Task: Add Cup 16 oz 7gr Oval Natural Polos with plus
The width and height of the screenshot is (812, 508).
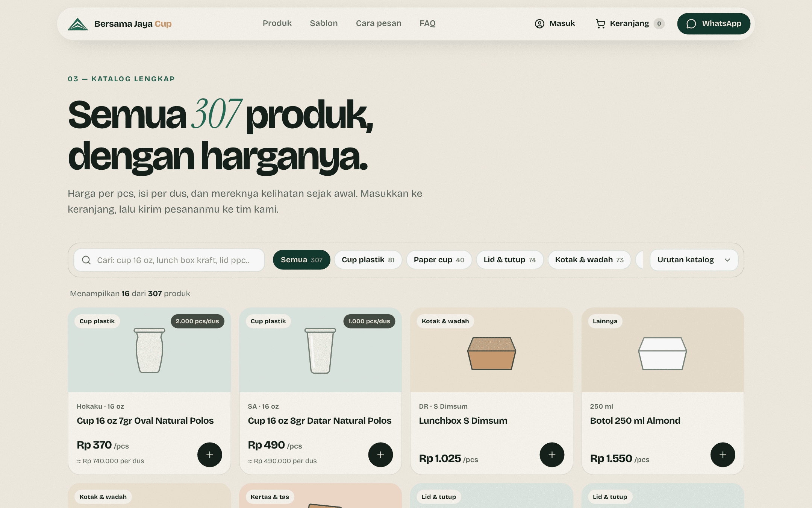Action: tap(210, 455)
